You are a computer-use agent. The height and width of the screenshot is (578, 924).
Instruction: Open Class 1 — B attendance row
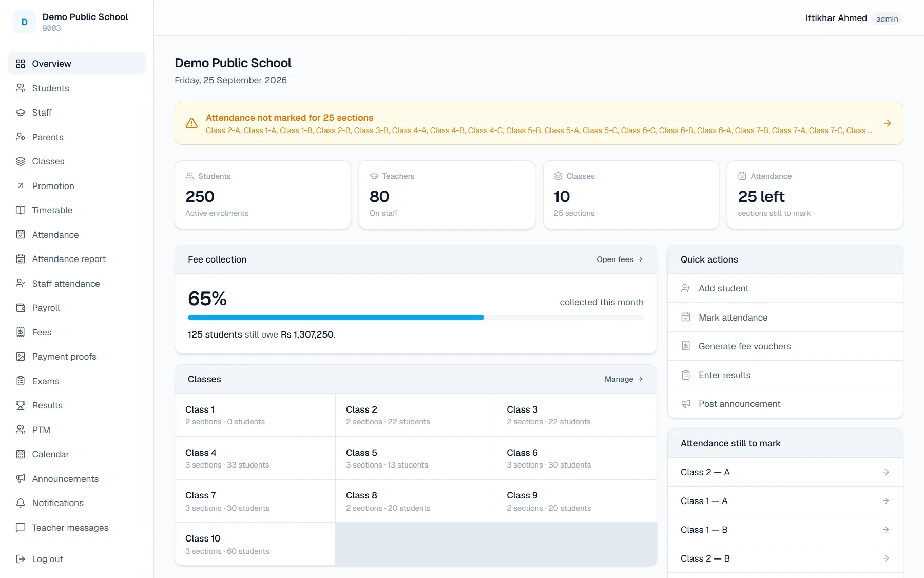pyautogui.click(x=785, y=530)
